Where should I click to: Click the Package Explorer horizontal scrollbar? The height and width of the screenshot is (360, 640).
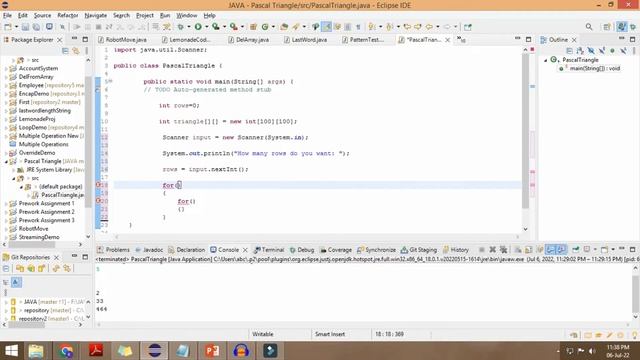(32, 244)
